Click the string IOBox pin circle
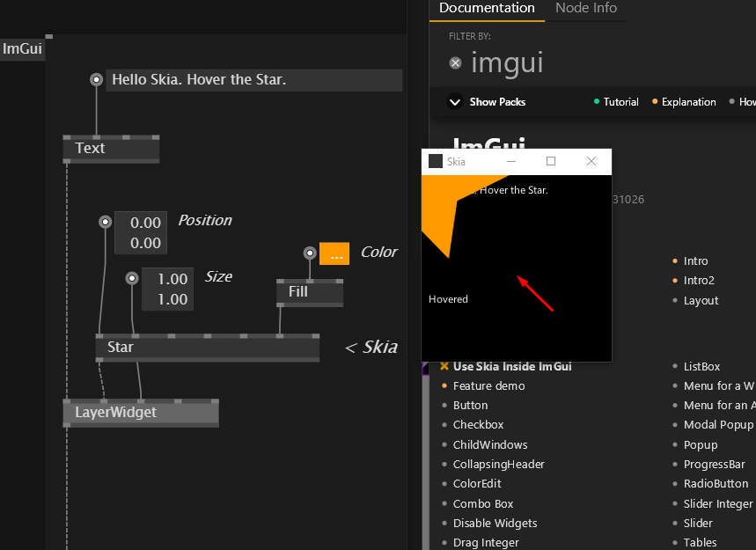 97,79
